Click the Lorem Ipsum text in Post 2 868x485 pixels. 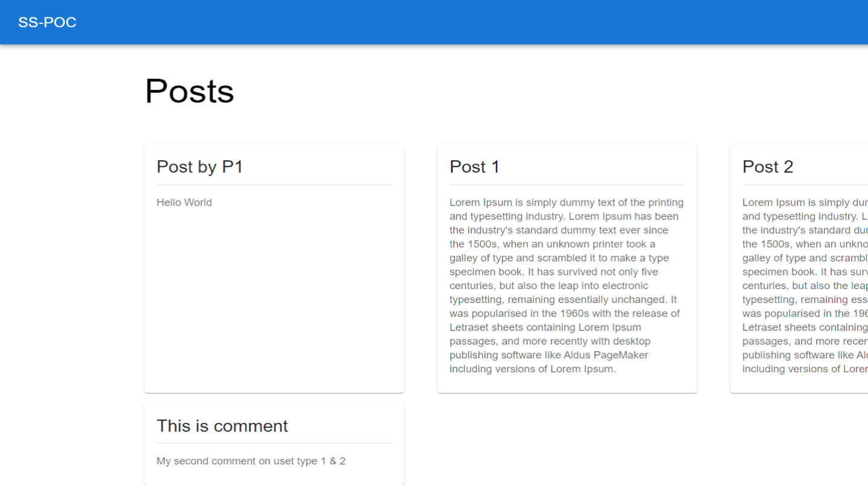802,286
